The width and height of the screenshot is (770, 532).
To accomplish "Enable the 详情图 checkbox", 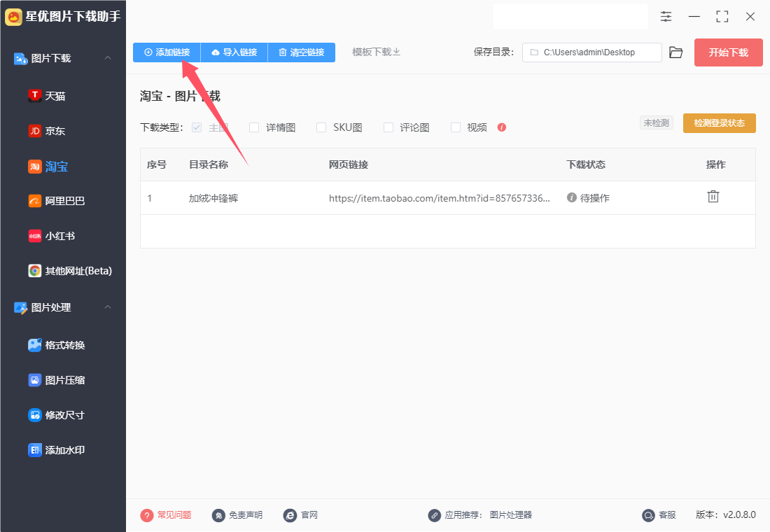I will (254, 127).
